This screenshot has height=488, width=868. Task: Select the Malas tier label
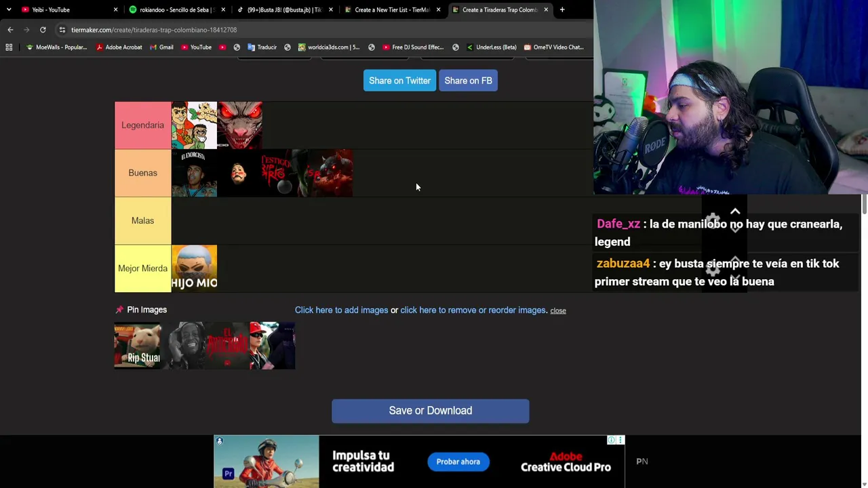[x=142, y=221]
